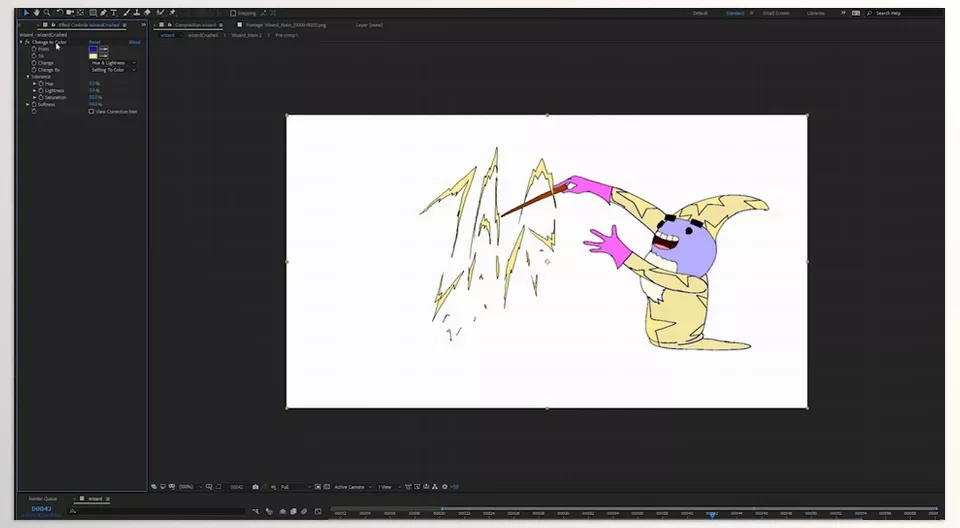Select the Unified Camera tool
Viewport: 960px width, 528px height.
point(70,13)
